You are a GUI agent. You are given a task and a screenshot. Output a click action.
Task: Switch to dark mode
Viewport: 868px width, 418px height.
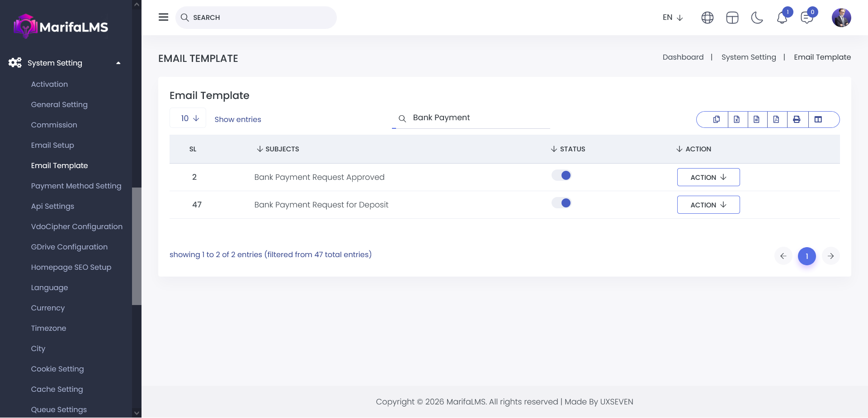click(x=757, y=18)
